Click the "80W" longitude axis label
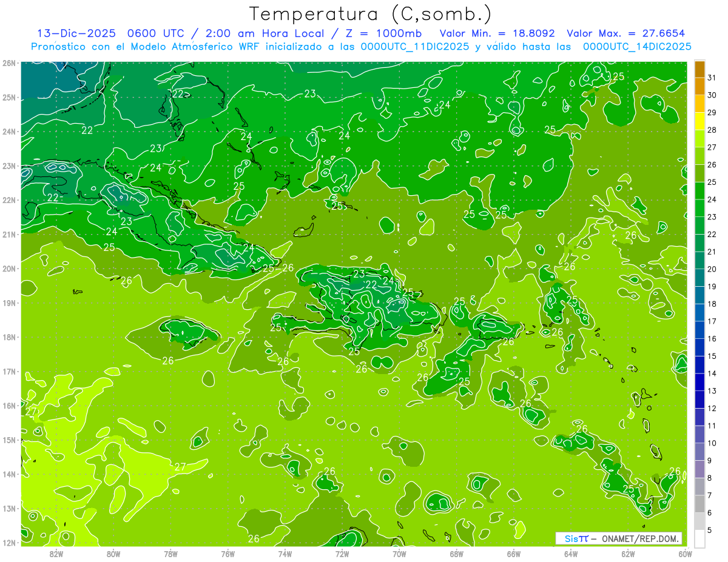The image size is (728, 562). 113,553
